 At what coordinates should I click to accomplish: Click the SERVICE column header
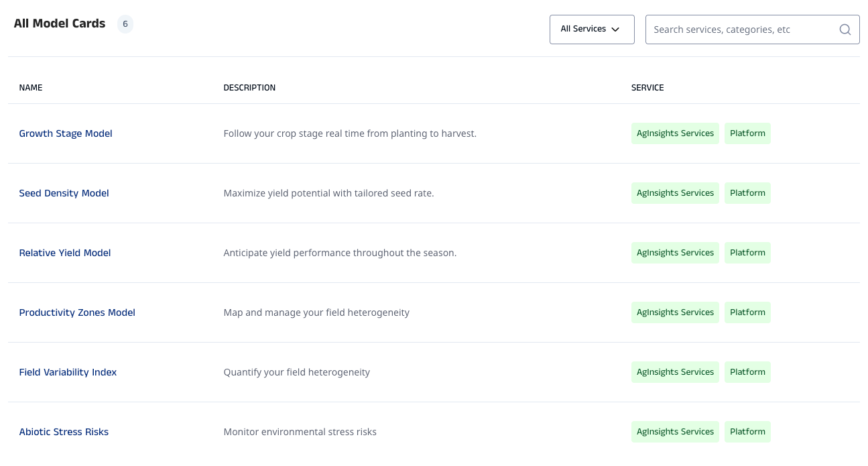coord(647,88)
